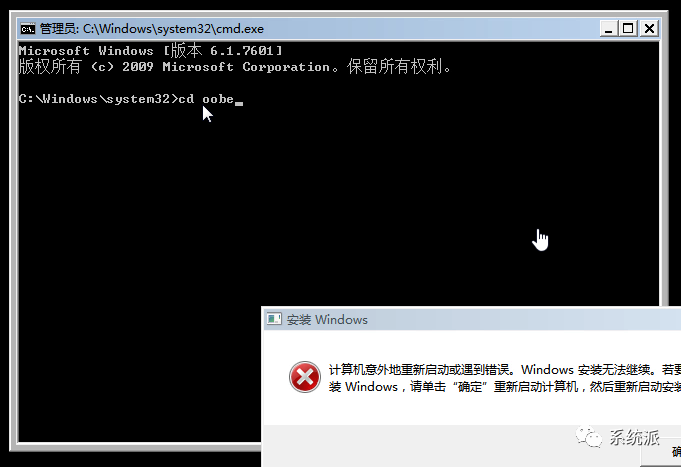Click the error message second line 请单击“确定”

(x=505, y=386)
